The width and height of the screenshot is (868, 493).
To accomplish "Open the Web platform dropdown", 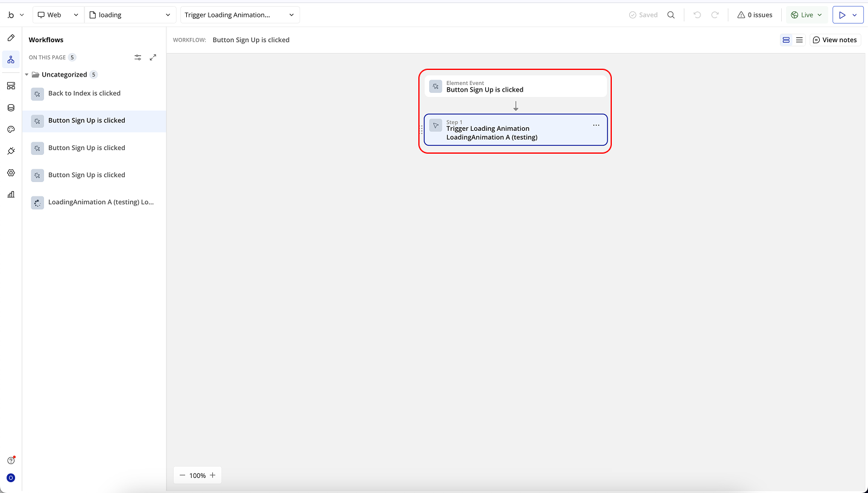I will [58, 15].
